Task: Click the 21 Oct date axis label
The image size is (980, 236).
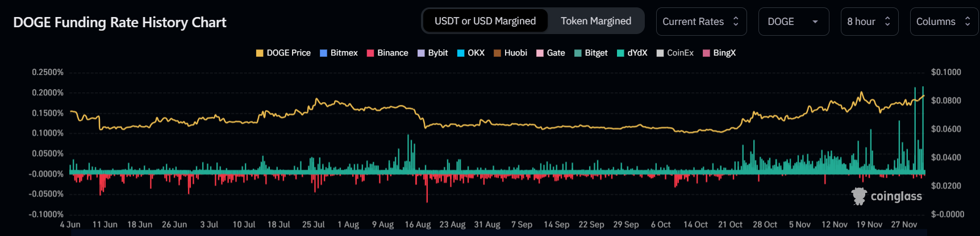Action: click(731, 224)
